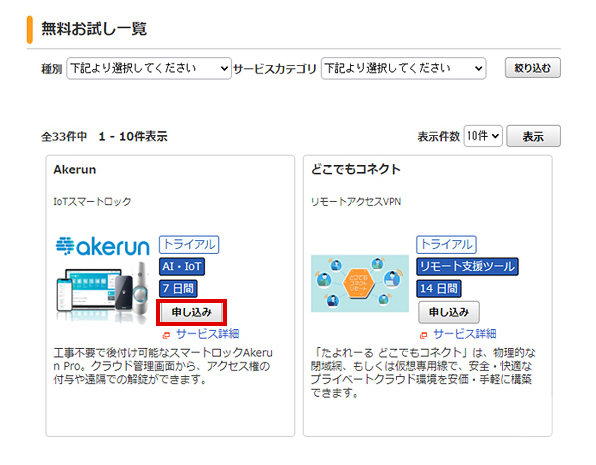Screen dimensions: 596x465
Task: Open Akerun サービス詳細 link
Action: pos(208,334)
